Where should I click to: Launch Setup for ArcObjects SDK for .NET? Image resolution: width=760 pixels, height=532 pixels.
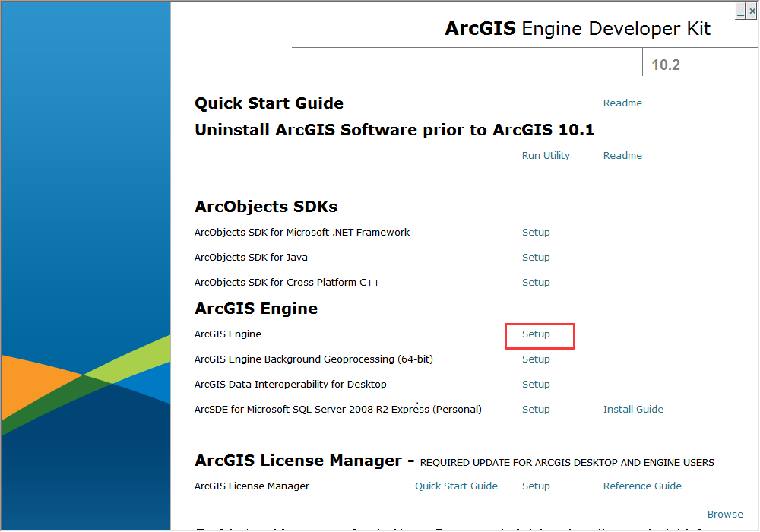coord(536,233)
